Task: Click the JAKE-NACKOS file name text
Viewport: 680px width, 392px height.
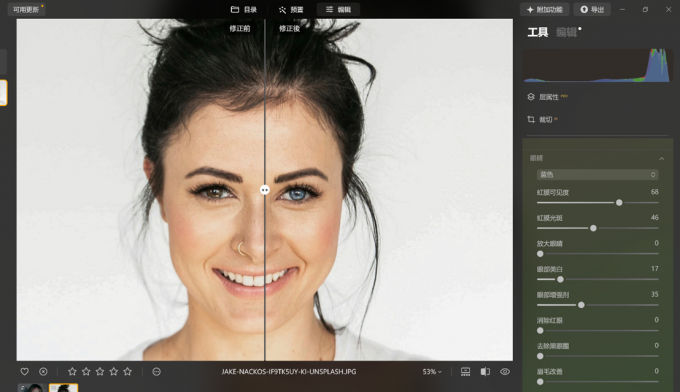Action: pos(289,372)
